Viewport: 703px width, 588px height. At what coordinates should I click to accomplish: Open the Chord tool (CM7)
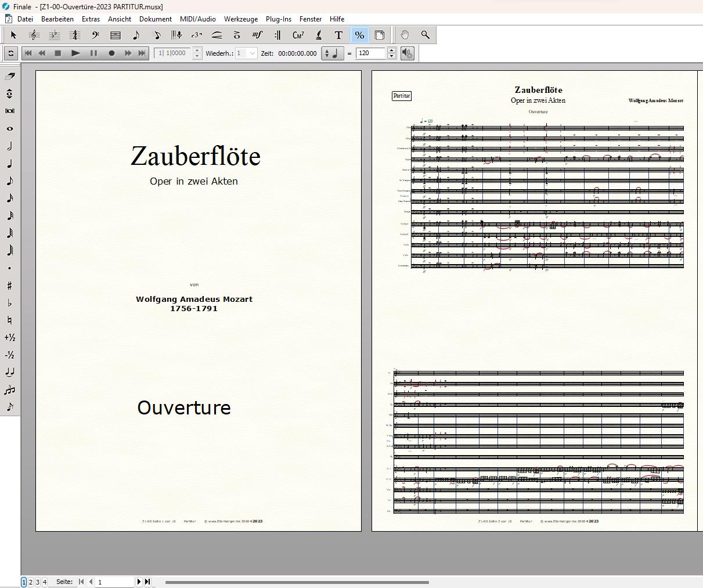(298, 35)
